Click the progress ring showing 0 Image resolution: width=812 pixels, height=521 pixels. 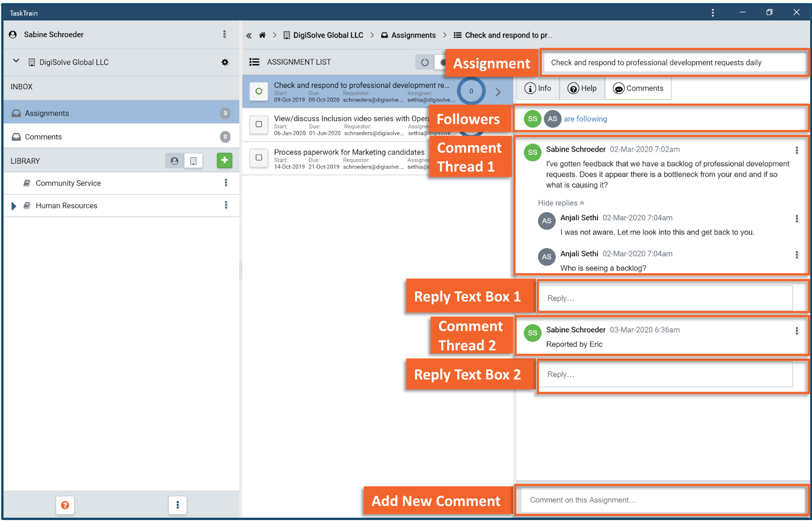tap(471, 91)
